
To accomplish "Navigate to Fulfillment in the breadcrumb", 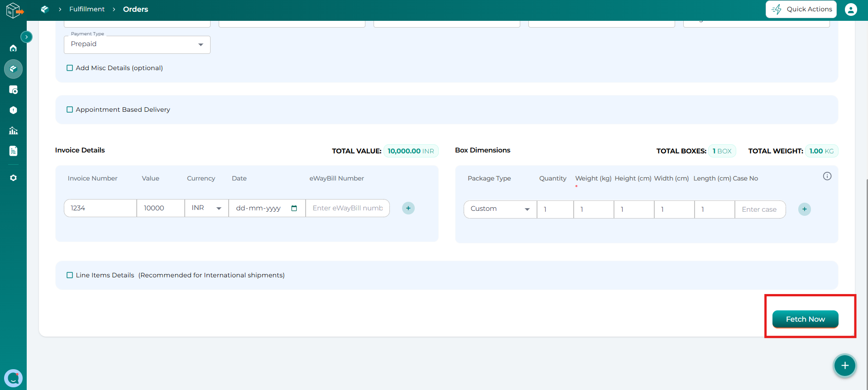I will pyautogui.click(x=87, y=9).
